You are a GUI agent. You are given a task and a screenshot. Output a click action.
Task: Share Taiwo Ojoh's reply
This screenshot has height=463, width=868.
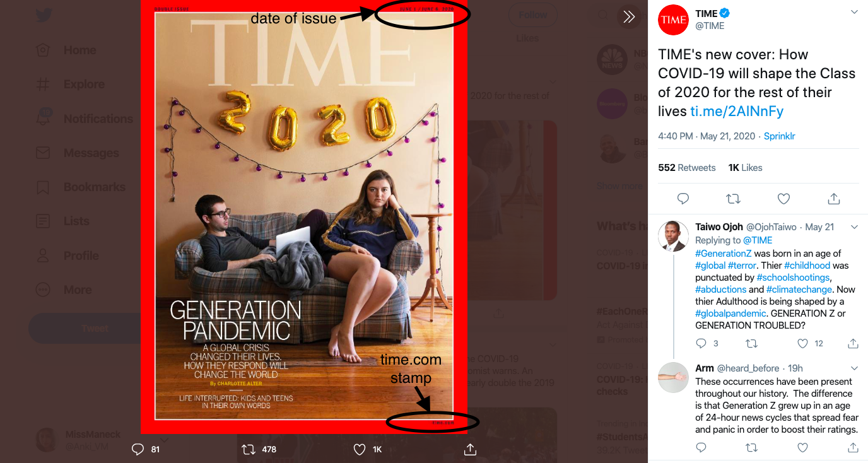pos(853,344)
